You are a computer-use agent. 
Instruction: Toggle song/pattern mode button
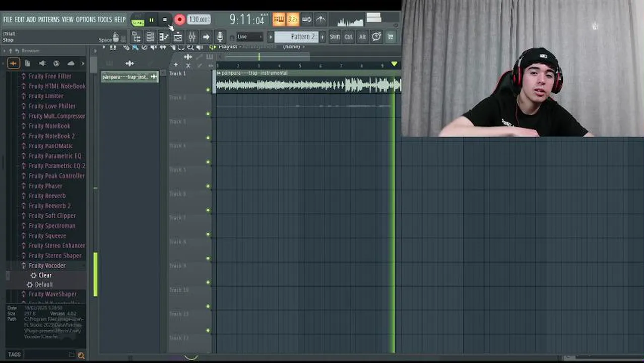click(138, 21)
